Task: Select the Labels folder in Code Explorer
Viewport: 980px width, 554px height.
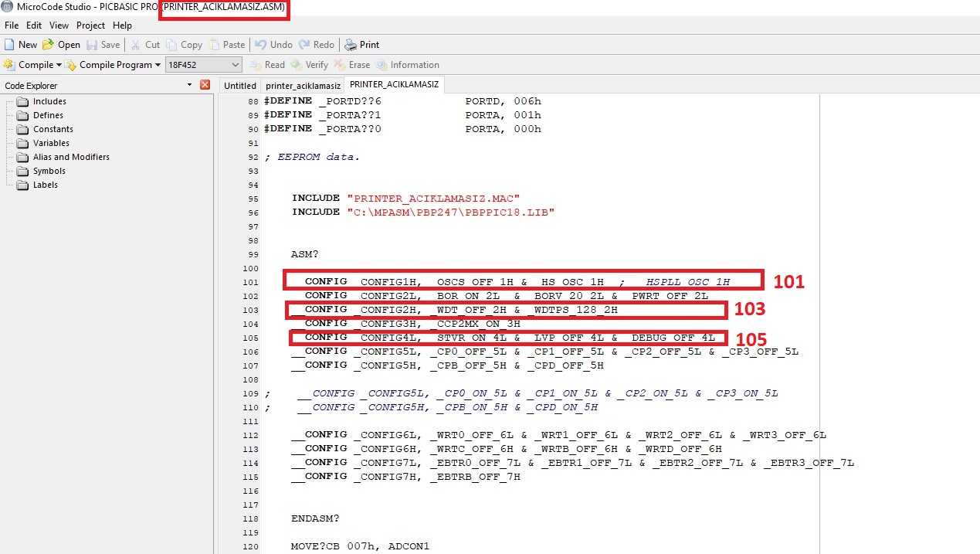Action: pos(45,185)
